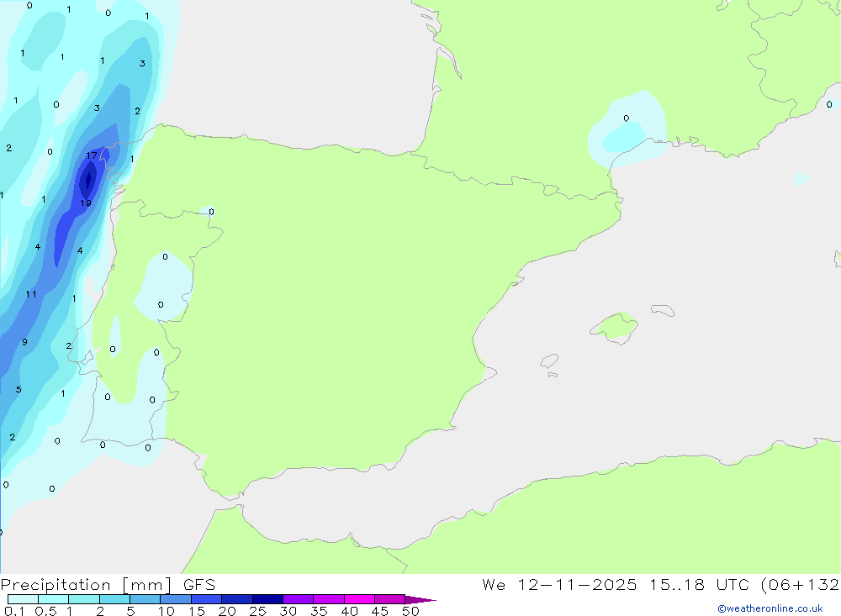Click the legend label '30'
The width and height of the screenshot is (841, 616).
288,611
